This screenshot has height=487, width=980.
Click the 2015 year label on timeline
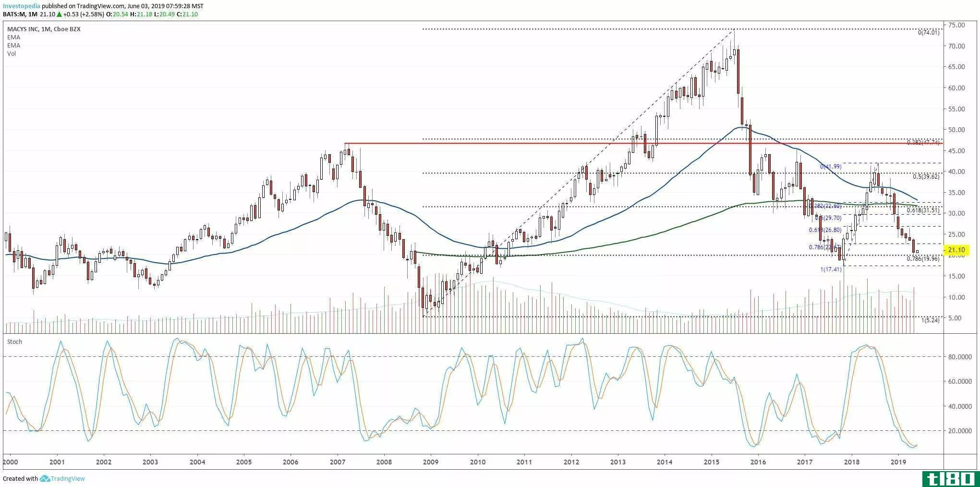[711, 463]
